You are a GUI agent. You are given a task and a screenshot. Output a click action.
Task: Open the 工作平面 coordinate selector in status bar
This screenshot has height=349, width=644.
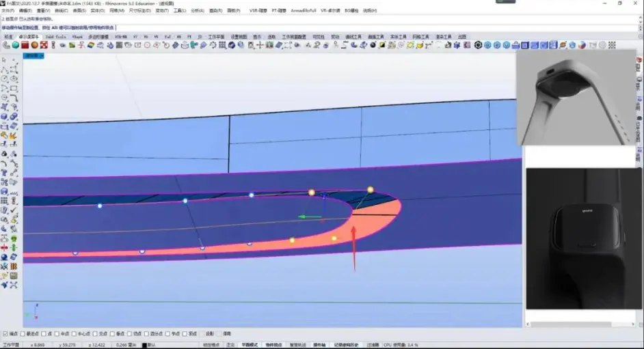coord(11,345)
